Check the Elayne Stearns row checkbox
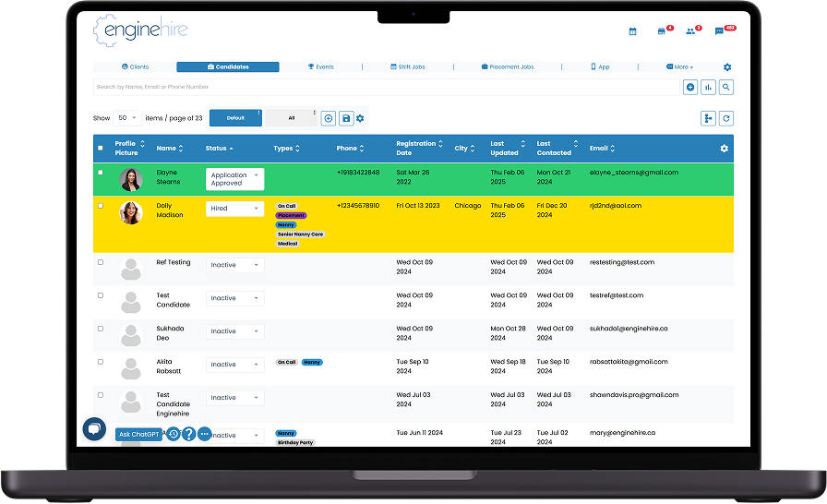Screen dimensions: 827x504 coord(101,173)
